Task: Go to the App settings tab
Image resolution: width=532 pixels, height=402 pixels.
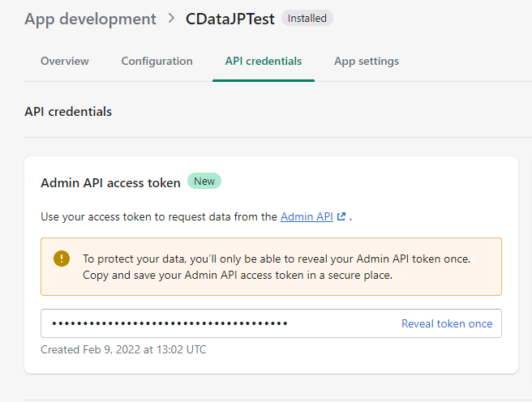Action: (x=367, y=61)
